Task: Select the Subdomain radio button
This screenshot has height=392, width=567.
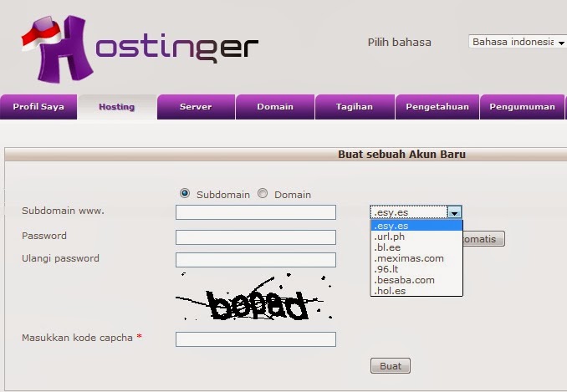Action: click(x=185, y=193)
